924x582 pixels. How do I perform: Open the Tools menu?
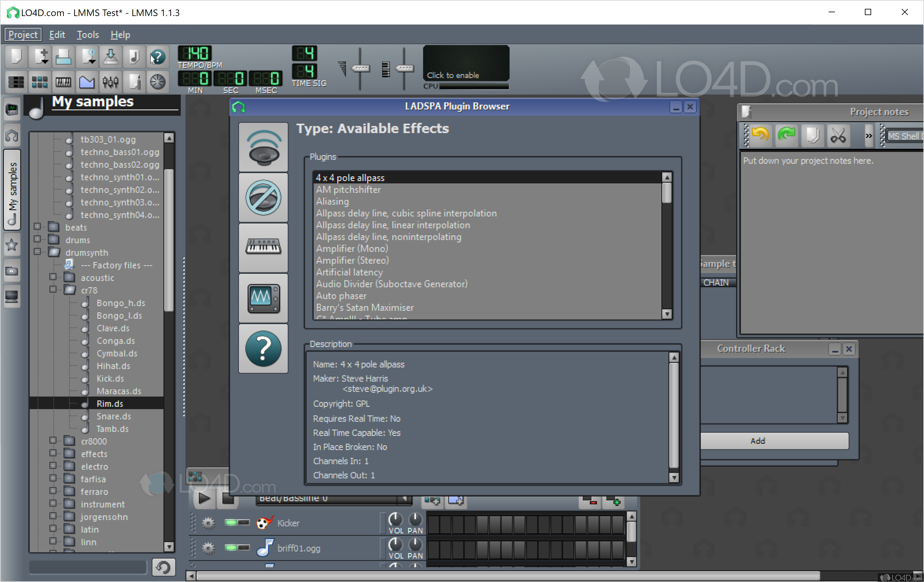click(x=87, y=35)
